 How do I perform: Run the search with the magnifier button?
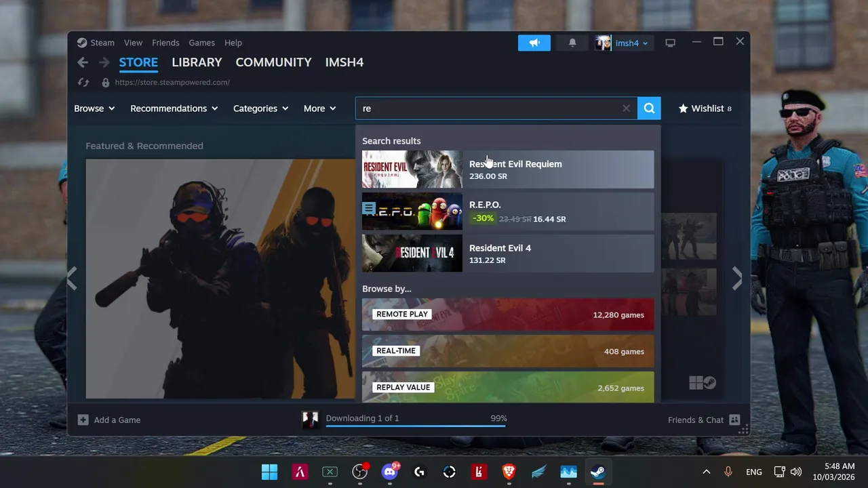(x=649, y=108)
